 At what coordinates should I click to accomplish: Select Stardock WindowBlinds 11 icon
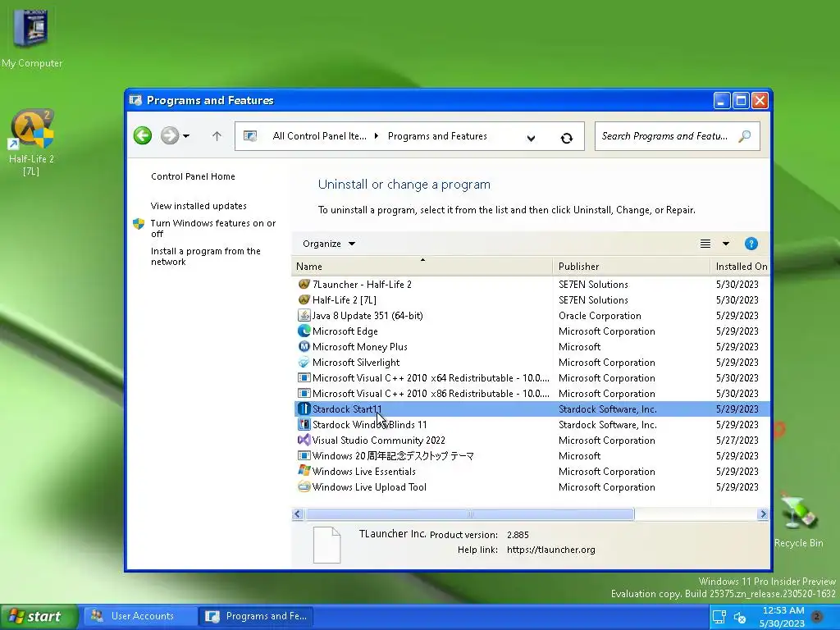click(x=304, y=424)
